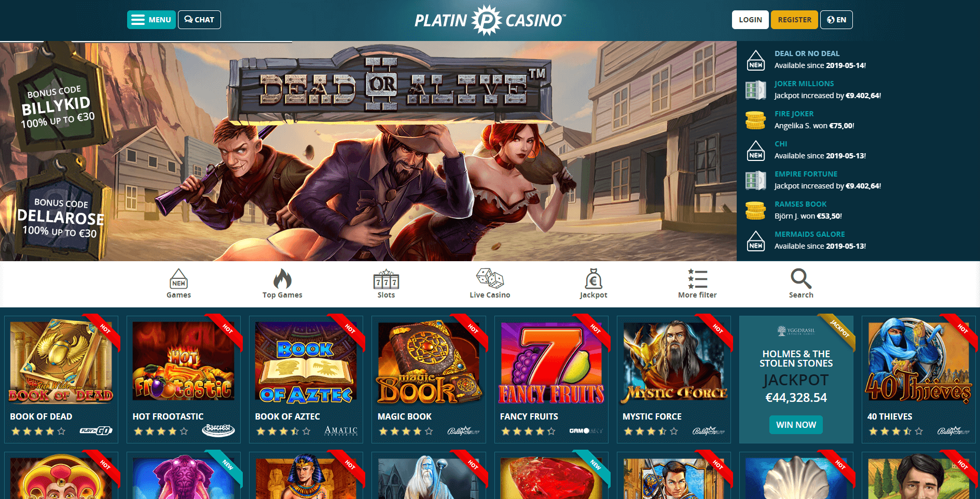
Task: Open the Book of Dead game thumbnail
Action: (x=61, y=362)
